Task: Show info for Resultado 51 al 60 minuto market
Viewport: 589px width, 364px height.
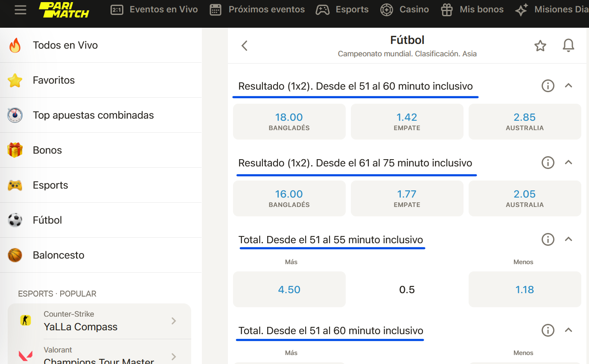Action: (x=548, y=86)
